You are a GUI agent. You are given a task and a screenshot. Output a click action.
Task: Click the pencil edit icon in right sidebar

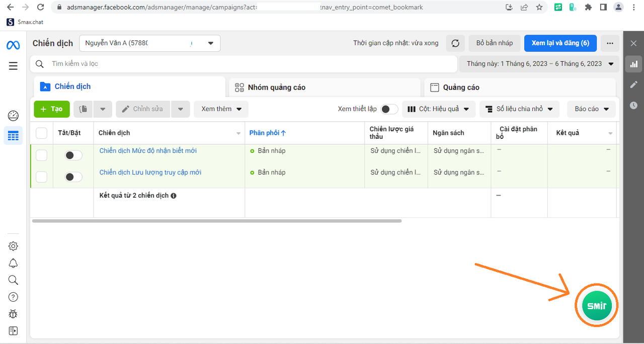tap(633, 84)
